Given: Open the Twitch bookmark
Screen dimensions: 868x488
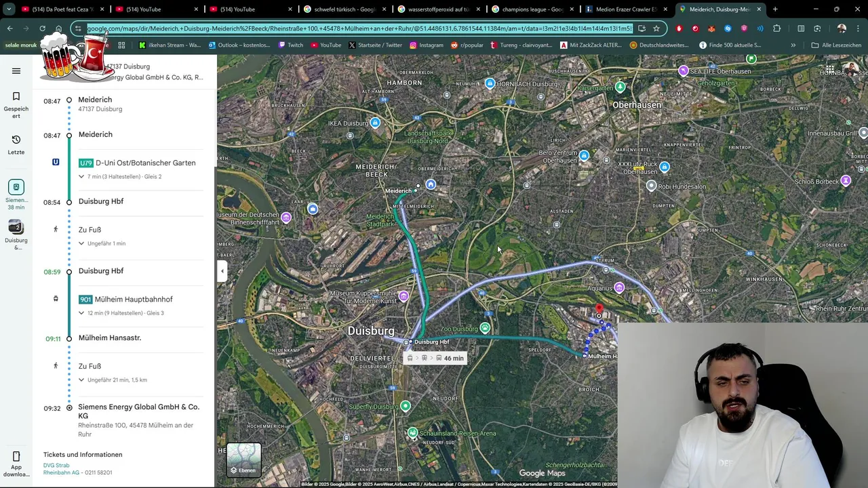Looking at the screenshot, I should pyautogui.click(x=290, y=45).
